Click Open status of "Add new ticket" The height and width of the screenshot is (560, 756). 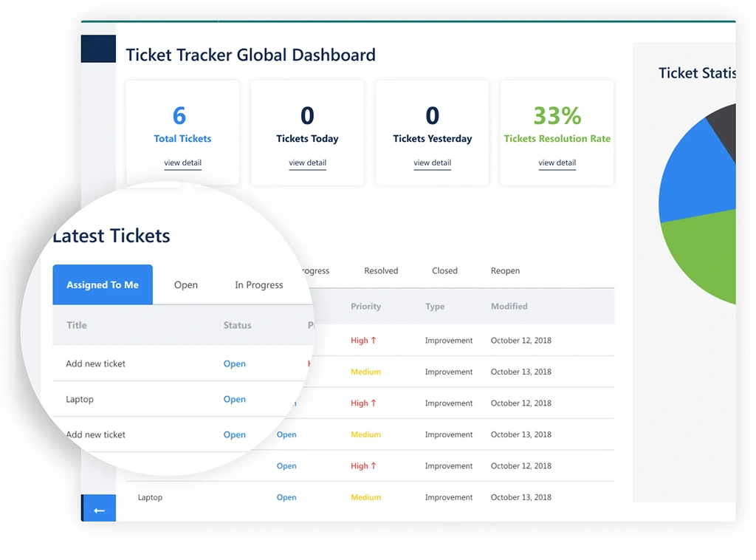tap(234, 363)
